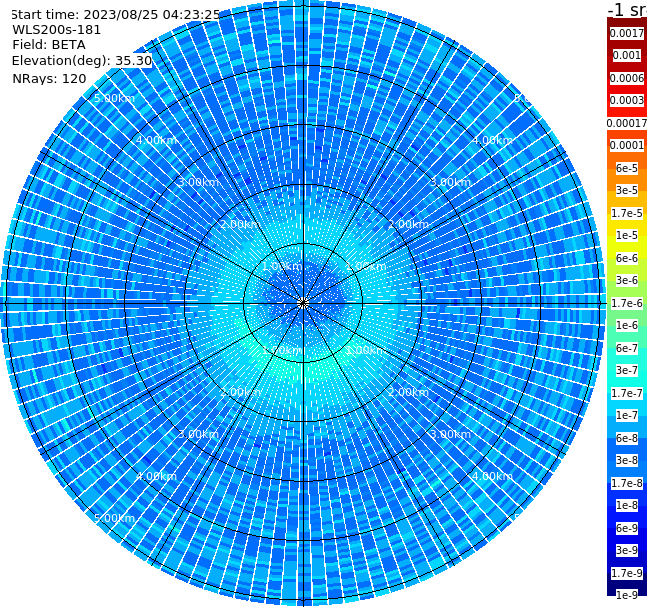Select the Elevation(deg): 35.30 text

82,61
